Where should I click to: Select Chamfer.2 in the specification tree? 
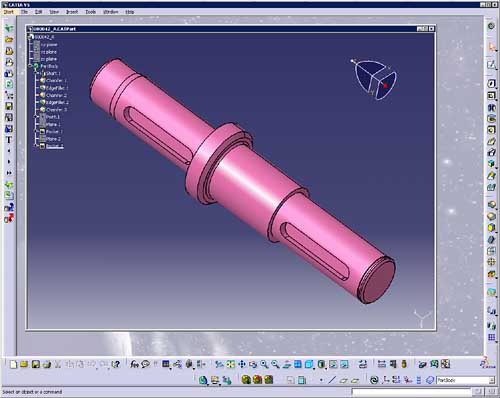(x=56, y=95)
